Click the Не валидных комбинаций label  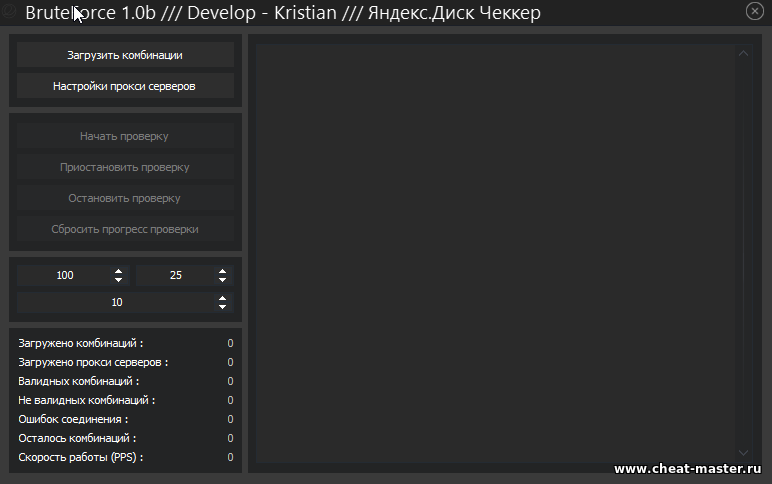(x=87, y=400)
